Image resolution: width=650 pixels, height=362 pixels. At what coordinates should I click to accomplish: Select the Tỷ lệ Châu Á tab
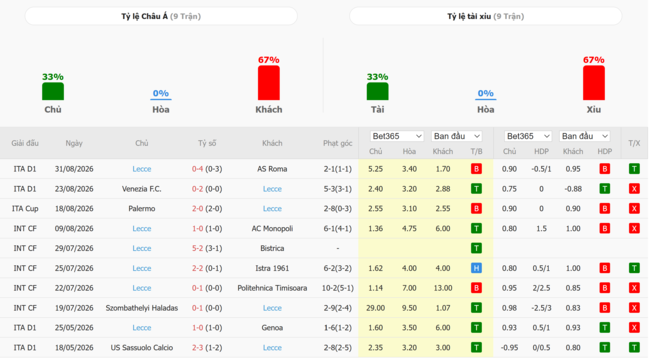pos(161,16)
